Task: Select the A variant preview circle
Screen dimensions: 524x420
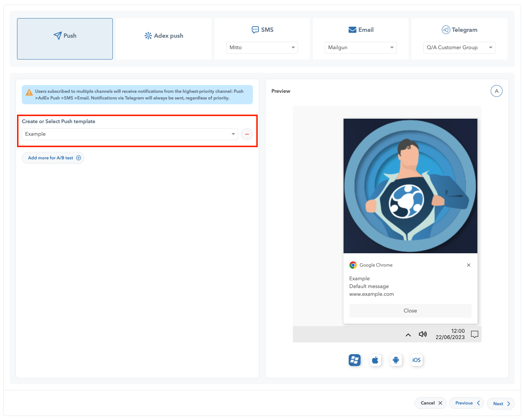Action: click(496, 91)
